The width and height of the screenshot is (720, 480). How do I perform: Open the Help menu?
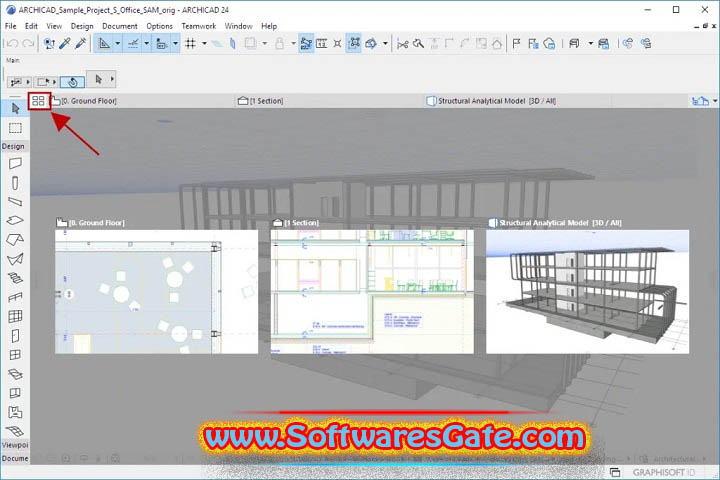(269, 26)
